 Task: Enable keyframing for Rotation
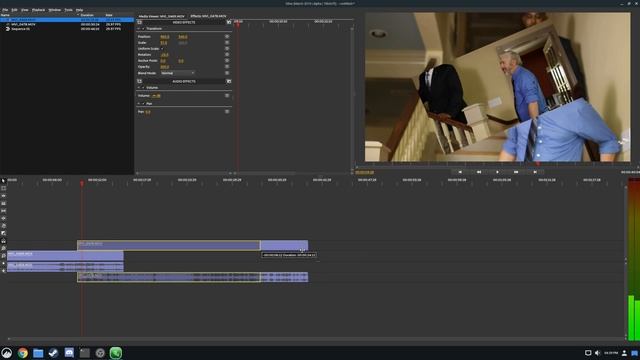(227, 54)
